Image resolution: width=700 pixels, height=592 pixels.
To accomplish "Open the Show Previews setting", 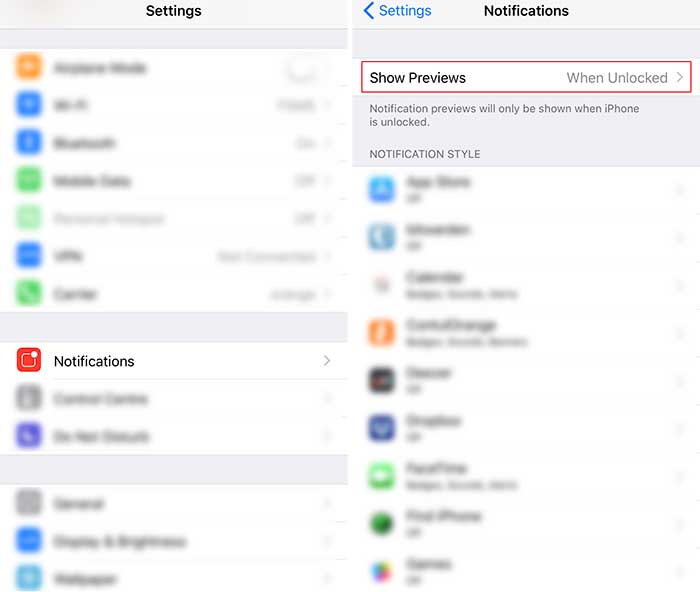I will (x=526, y=77).
